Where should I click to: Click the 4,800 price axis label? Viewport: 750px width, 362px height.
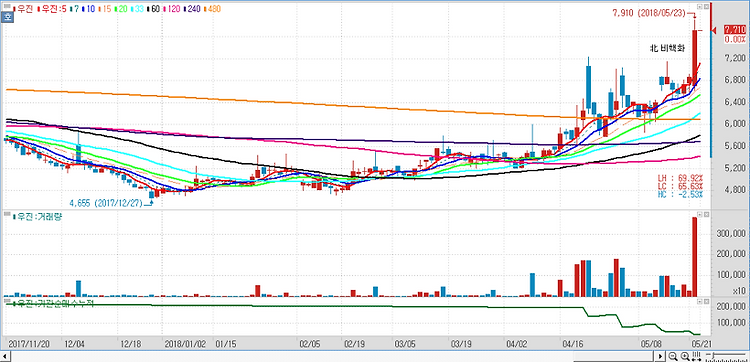(x=734, y=190)
